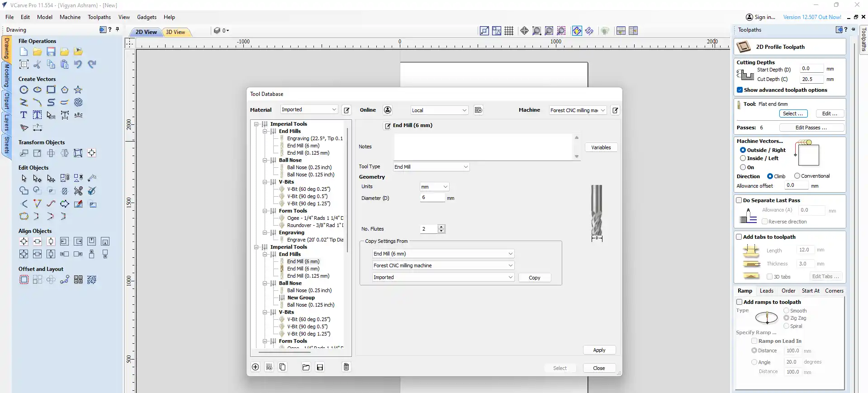The width and height of the screenshot is (868, 393).
Task: Select the Cut scissors icon
Action: (37, 64)
